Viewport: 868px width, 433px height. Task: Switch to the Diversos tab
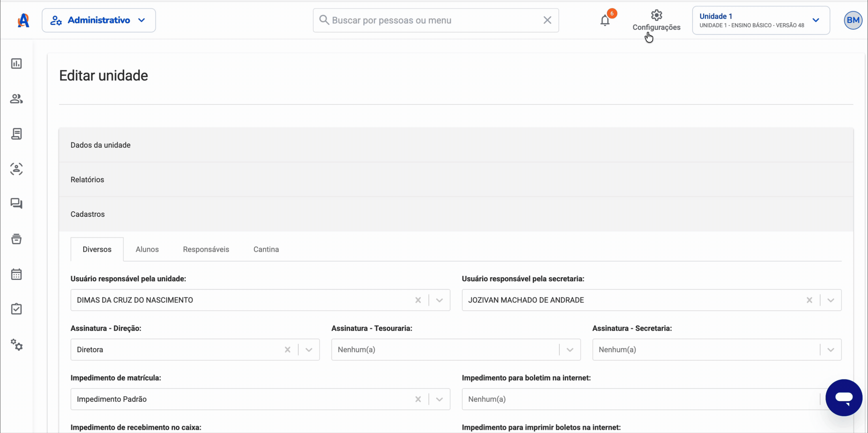(x=97, y=249)
